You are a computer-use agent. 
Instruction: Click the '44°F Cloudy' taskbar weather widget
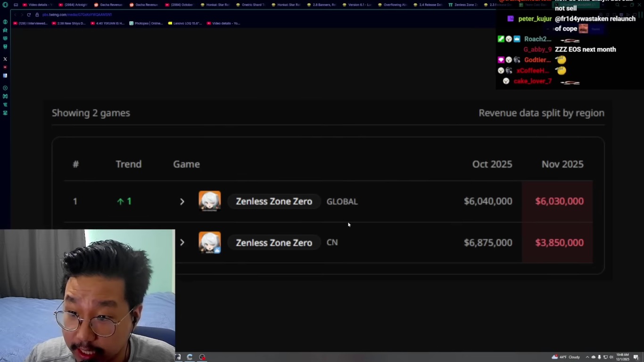(566, 357)
